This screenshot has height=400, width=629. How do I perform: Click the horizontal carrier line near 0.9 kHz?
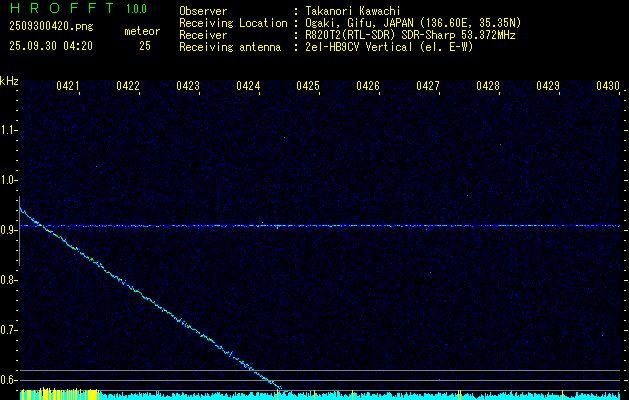(320, 226)
